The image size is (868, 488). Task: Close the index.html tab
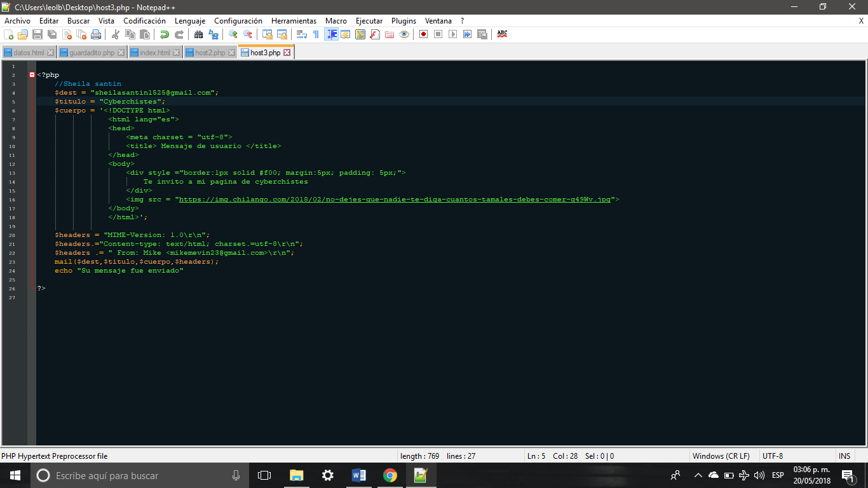point(176,52)
